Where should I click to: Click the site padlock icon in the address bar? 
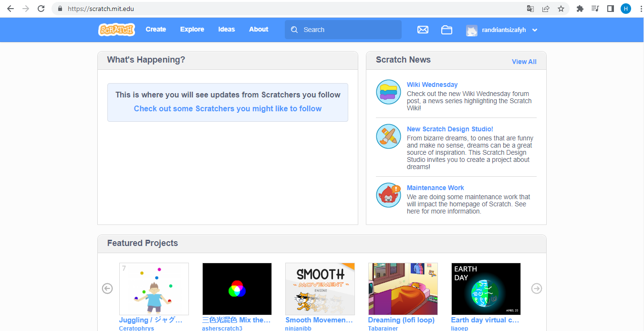point(60,9)
